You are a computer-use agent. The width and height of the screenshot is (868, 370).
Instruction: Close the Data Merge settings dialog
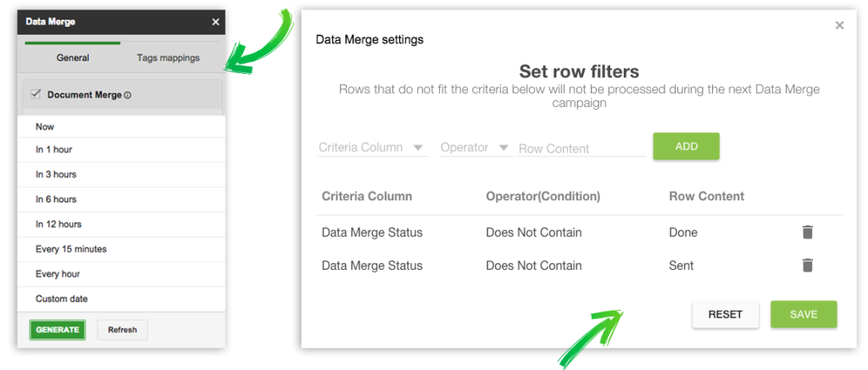pos(839,25)
